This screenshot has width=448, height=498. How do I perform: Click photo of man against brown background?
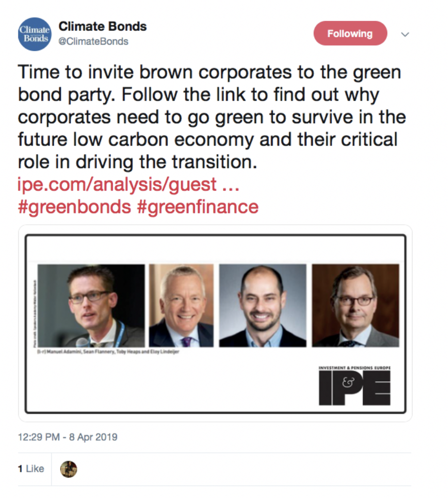pyautogui.click(x=356, y=306)
